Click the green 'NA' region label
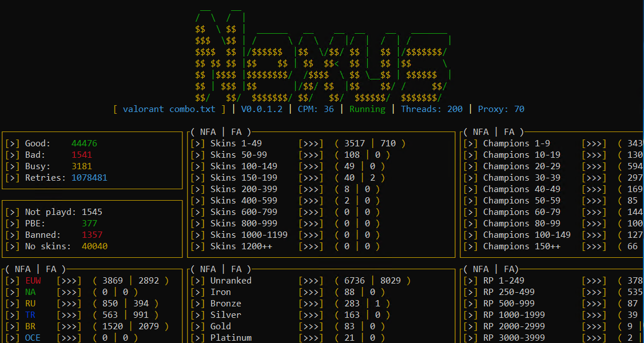644x343 pixels. pos(30,293)
